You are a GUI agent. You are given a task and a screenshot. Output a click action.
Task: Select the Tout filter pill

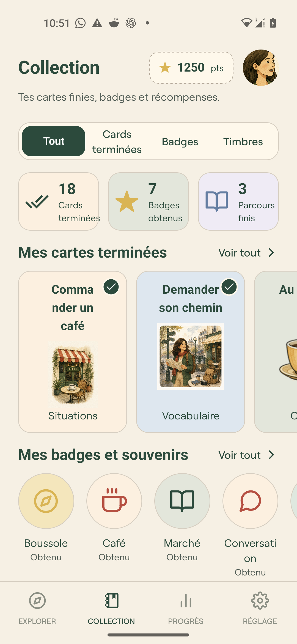coord(54,141)
